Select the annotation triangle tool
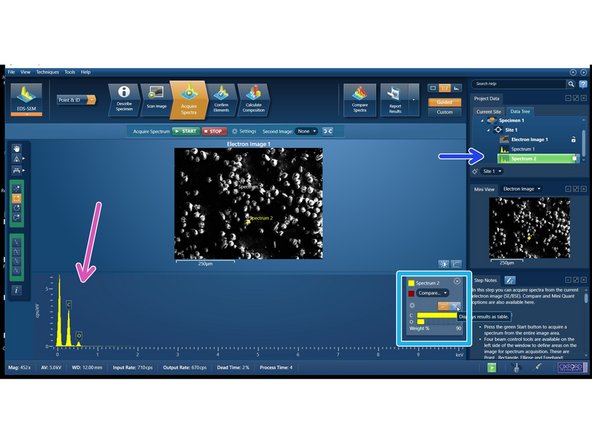This screenshot has height=444, width=592. pyautogui.click(x=16, y=159)
